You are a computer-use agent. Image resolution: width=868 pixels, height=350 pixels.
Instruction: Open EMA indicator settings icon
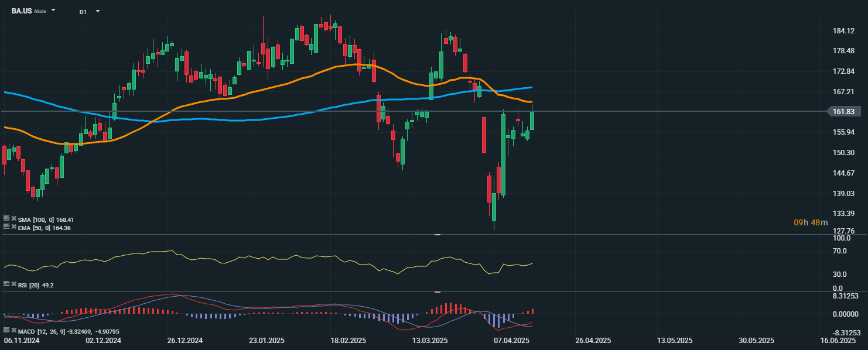6,227
